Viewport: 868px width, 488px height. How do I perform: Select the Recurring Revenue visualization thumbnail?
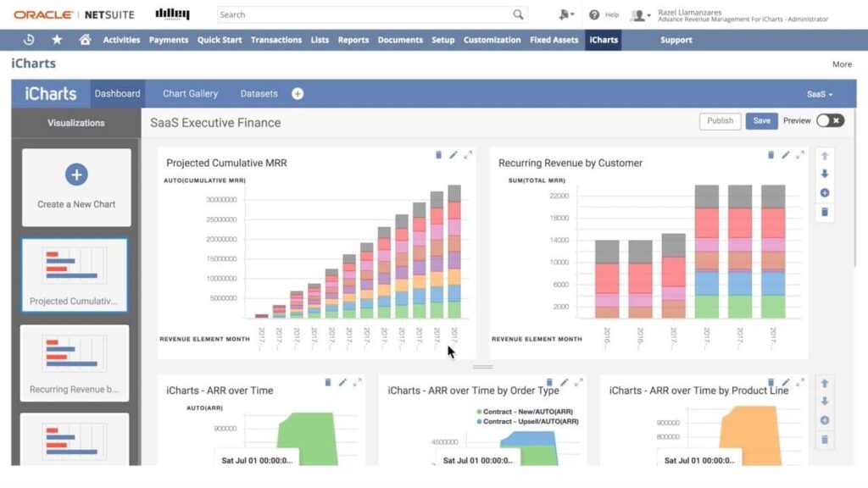[75, 363]
